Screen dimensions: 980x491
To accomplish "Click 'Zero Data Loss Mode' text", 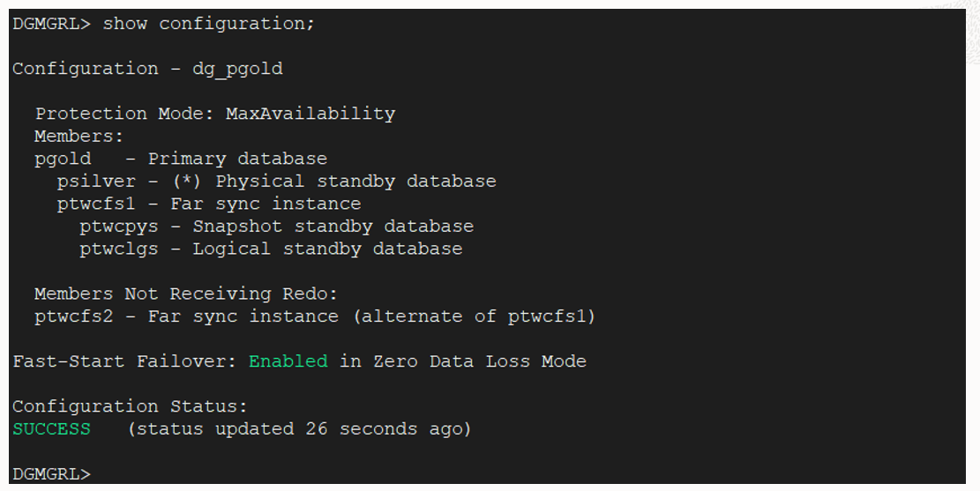I will tap(480, 361).
